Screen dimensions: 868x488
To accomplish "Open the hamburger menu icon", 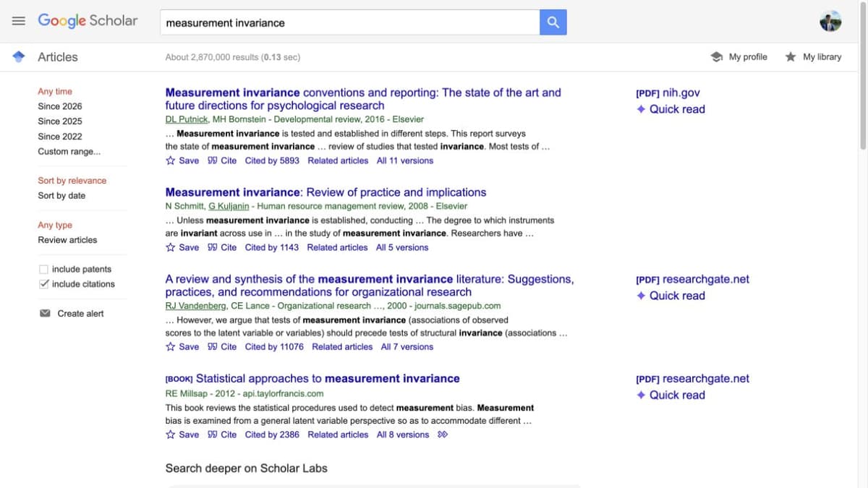I will (x=18, y=21).
